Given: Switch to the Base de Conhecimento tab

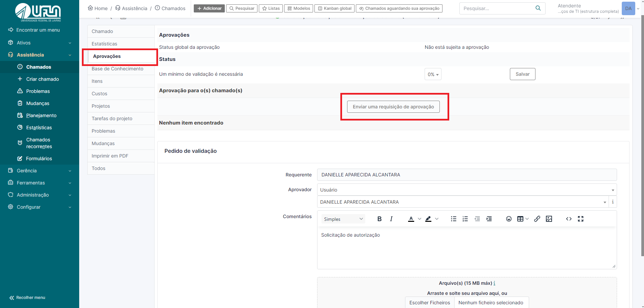Looking at the screenshot, I should (121, 69).
